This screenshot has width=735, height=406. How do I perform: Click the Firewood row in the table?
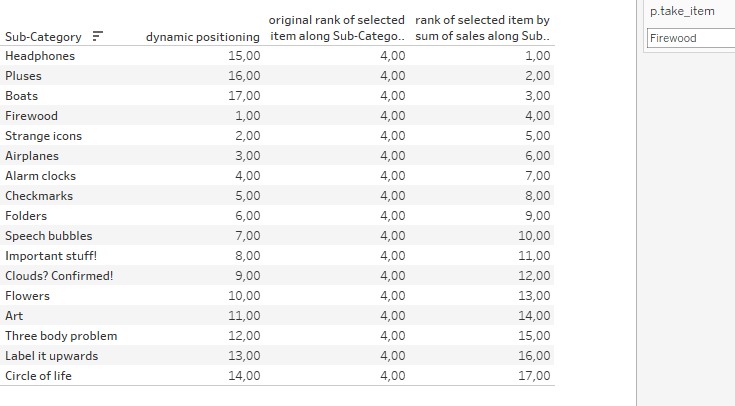[31, 116]
